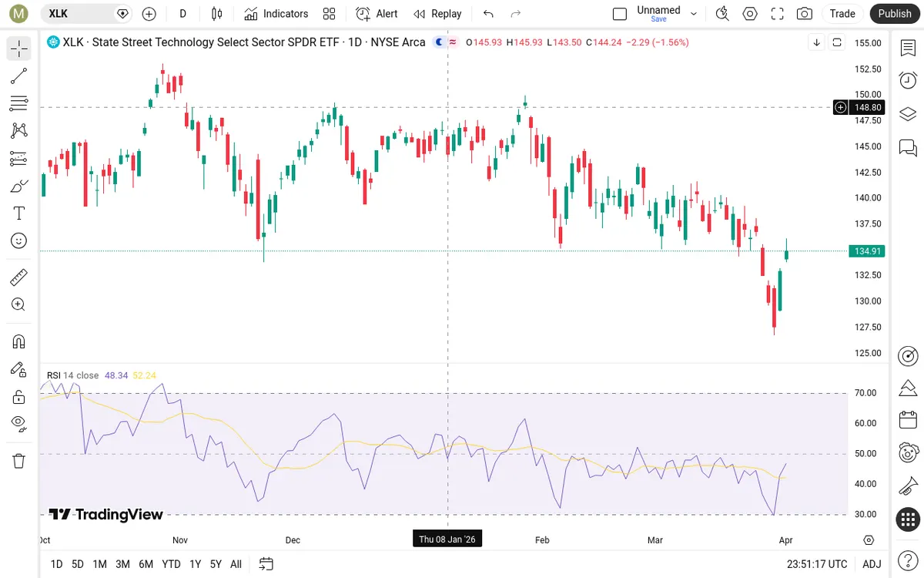Image resolution: width=924 pixels, height=578 pixels.
Task: Show All time range data
Action: [x=236, y=564]
